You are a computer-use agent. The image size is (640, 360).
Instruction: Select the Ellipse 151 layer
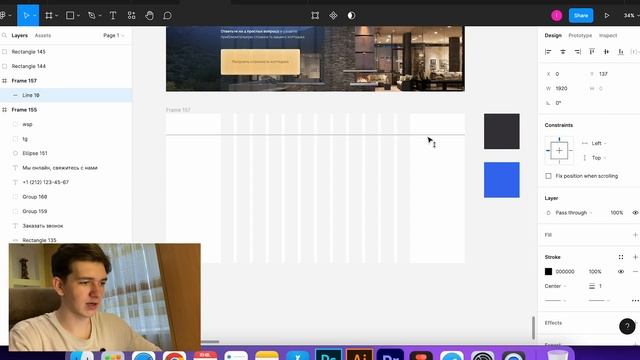point(66,153)
